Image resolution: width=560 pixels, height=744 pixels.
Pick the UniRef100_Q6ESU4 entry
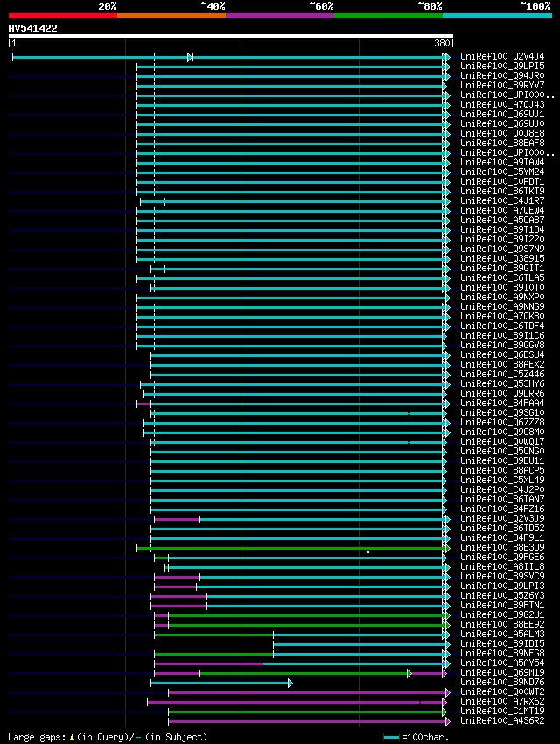tap(502, 354)
